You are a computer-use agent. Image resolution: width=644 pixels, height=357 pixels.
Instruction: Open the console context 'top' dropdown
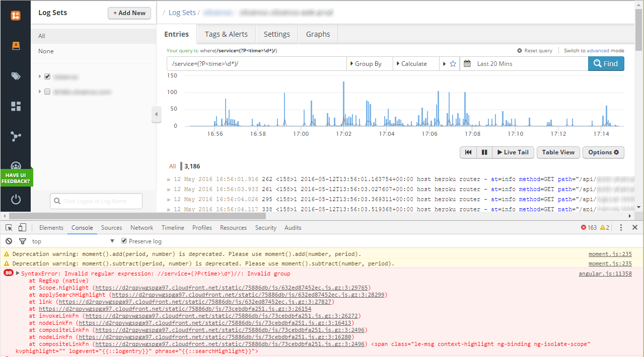tap(73, 241)
